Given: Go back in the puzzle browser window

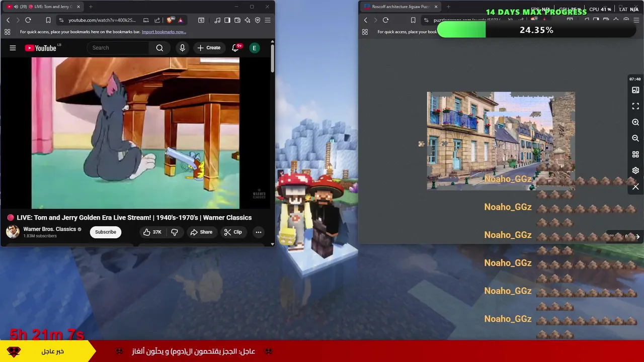Looking at the screenshot, I should (366, 20).
